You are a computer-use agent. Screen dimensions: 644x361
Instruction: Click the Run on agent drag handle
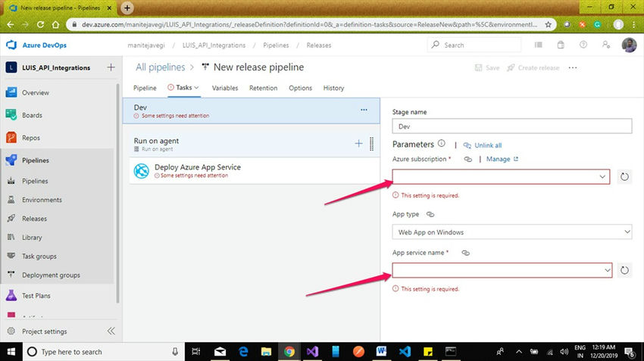click(372, 144)
